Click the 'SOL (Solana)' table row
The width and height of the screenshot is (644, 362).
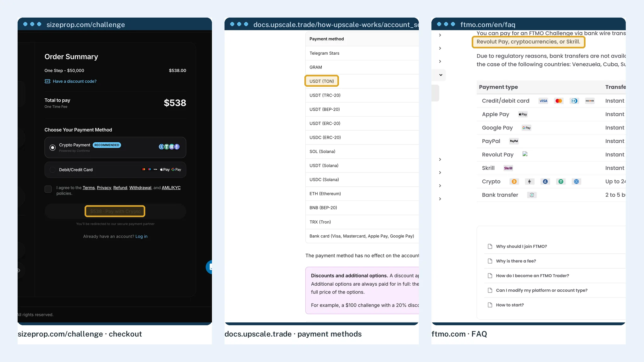(362, 151)
